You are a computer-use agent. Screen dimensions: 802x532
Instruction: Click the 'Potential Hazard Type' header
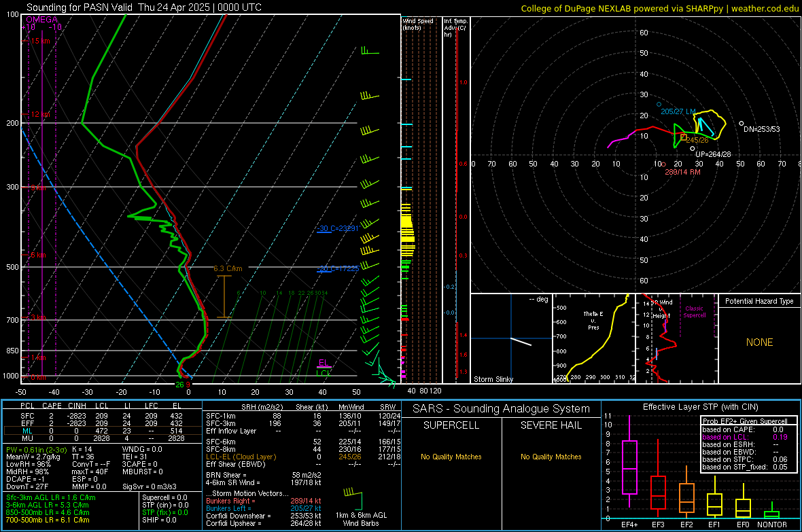(x=759, y=301)
